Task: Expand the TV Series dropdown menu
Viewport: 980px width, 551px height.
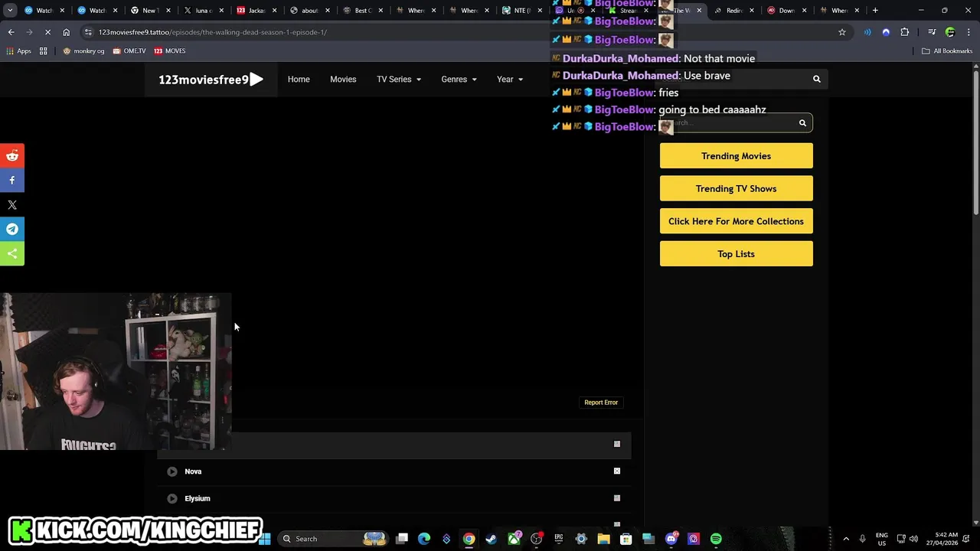Action: click(x=399, y=80)
